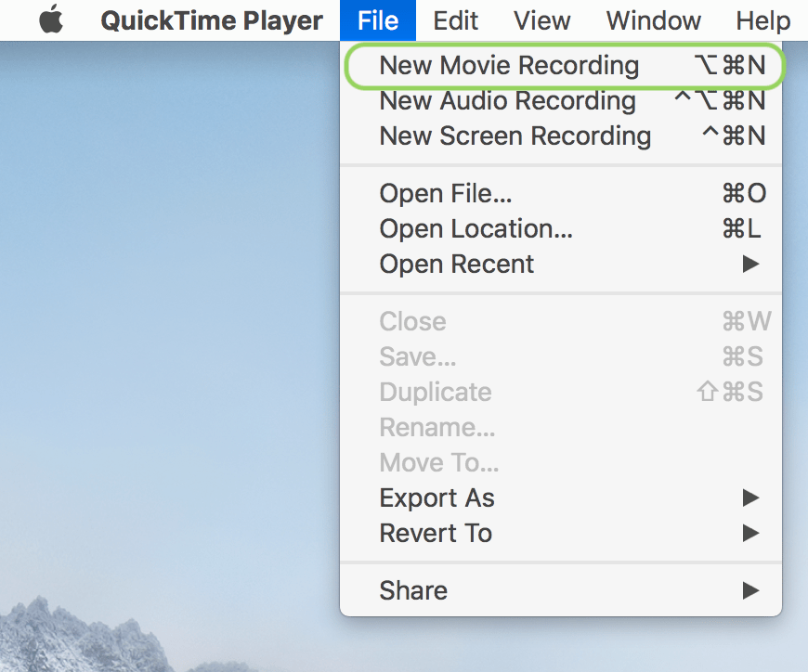Open the Apple menu

pos(50,20)
